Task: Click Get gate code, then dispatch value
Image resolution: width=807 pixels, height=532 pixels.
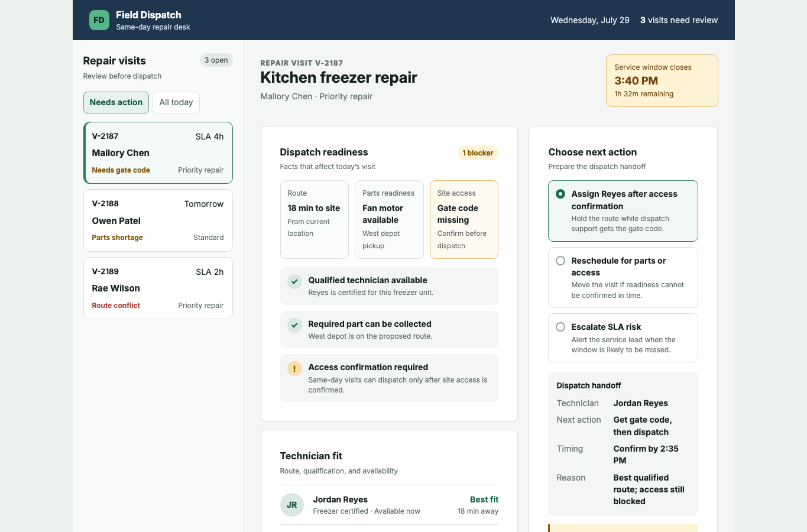Action: pyautogui.click(x=643, y=426)
